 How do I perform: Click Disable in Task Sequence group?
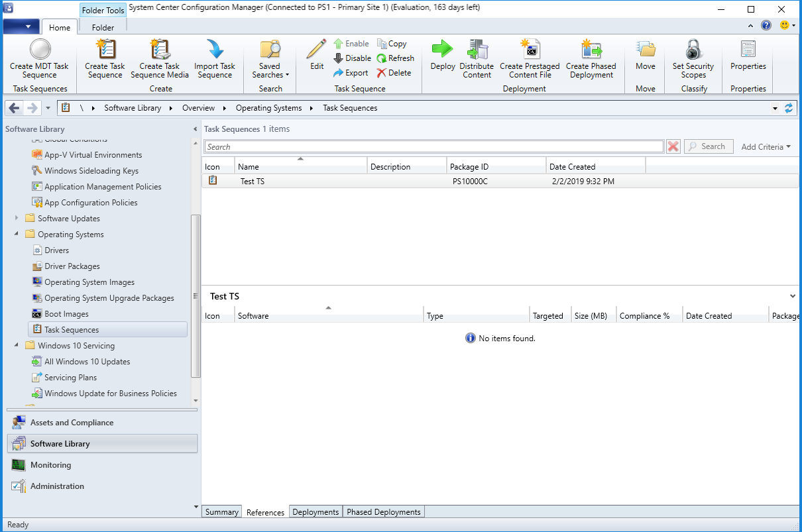click(352, 58)
